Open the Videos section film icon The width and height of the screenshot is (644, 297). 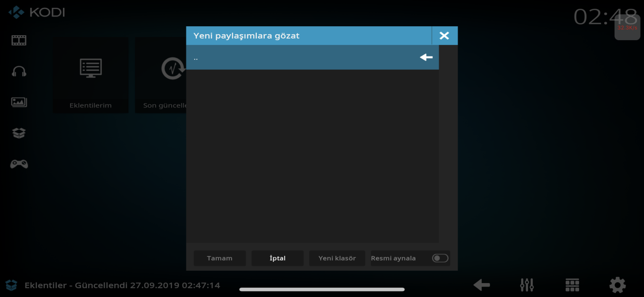point(19,40)
